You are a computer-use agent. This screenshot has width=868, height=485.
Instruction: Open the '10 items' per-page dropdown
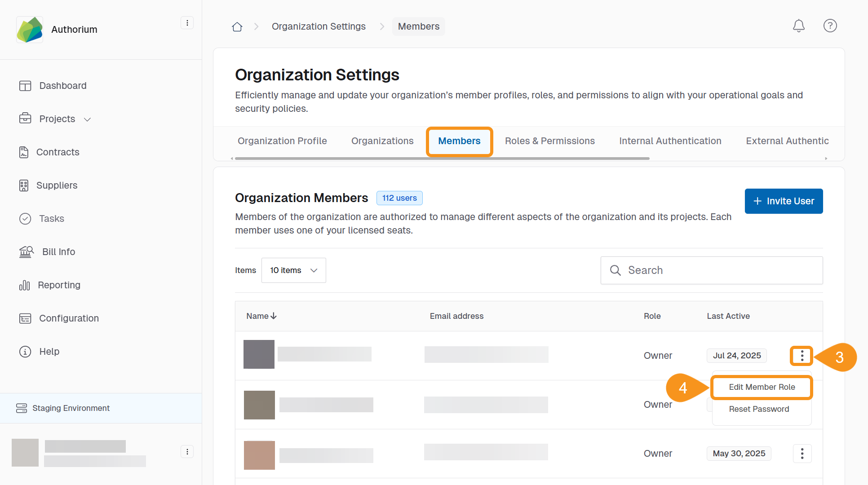point(293,270)
